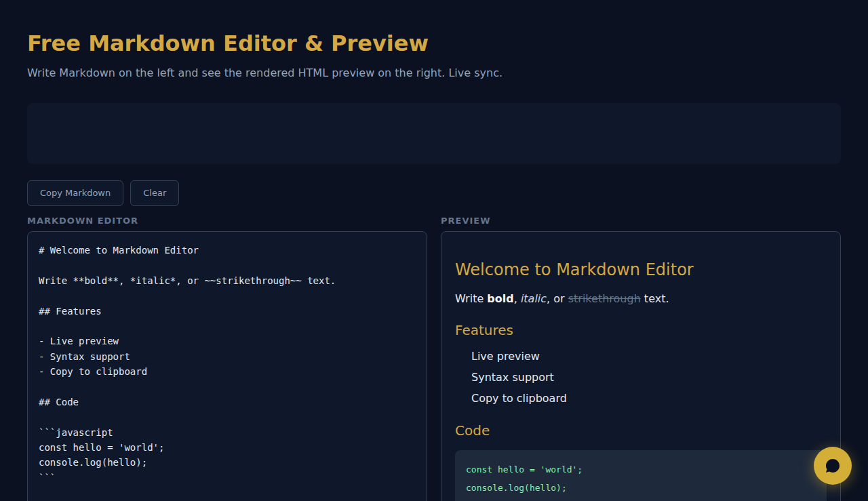The width and height of the screenshot is (868, 501).
Task: Click the '## Features' line in the editor
Action: (70, 311)
